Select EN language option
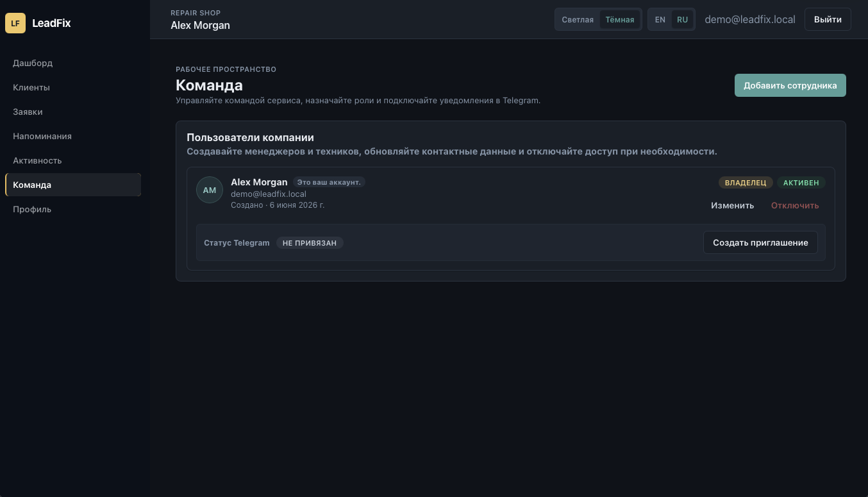This screenshot has width=868, height=497. coord(660,19)
